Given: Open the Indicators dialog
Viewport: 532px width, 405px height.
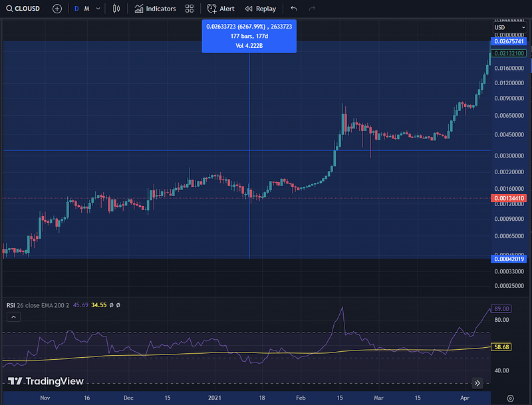Looking at the screenshot, I should 155,9.
